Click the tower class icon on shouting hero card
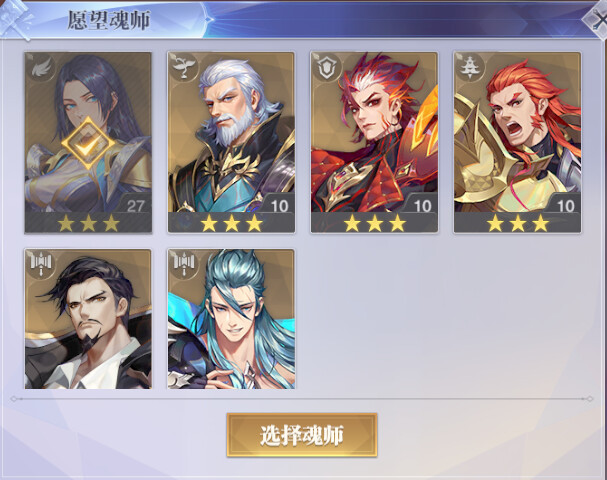Screen dimensions: 607x480 470,67
